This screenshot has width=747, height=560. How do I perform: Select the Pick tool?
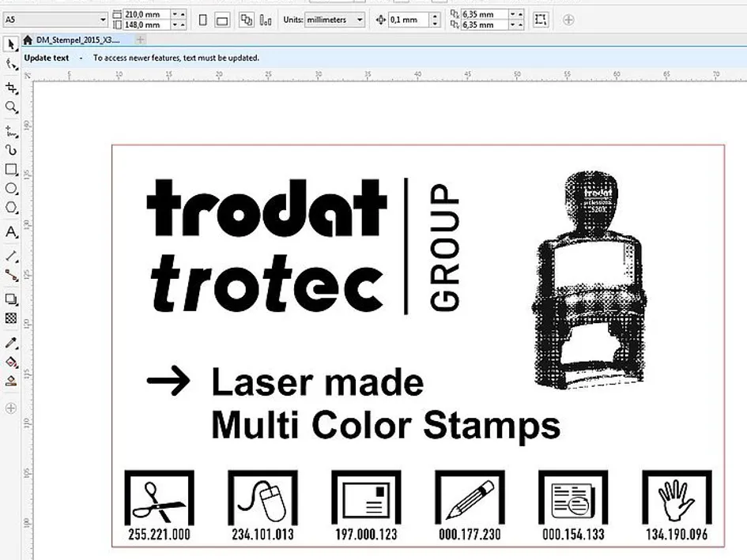pyautogui.click(x=10, y=44)
